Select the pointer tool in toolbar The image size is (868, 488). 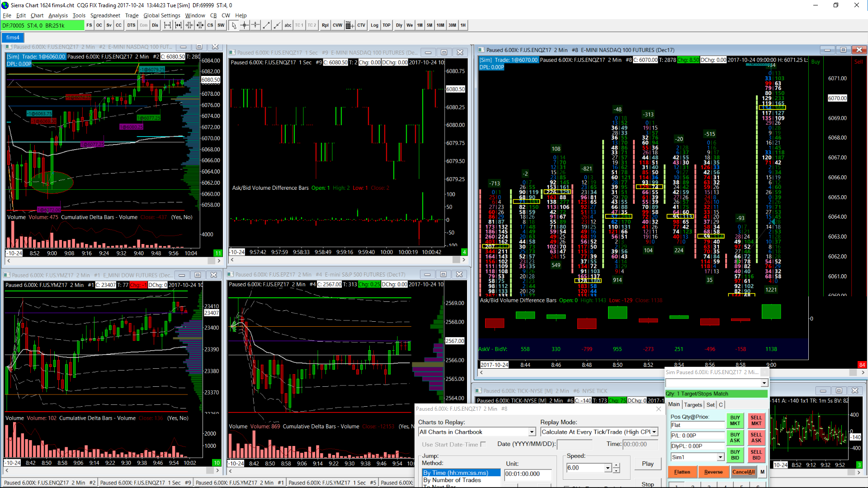click(x=234, y=25)
